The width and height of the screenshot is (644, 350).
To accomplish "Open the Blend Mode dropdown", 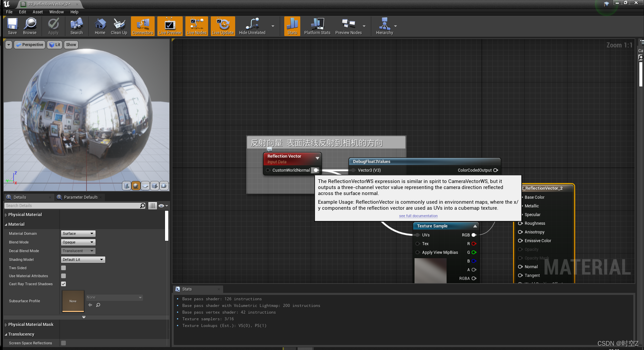I will [x=78, y=242].
